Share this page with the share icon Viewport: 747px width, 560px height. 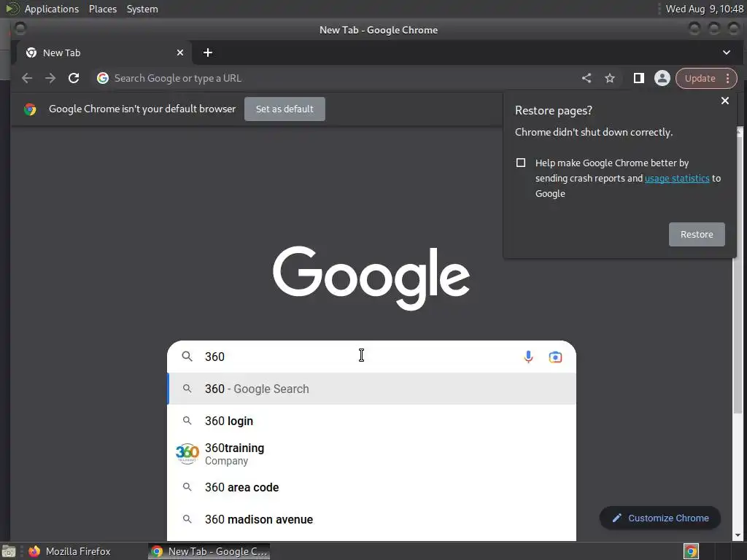[x=587, y=78]
